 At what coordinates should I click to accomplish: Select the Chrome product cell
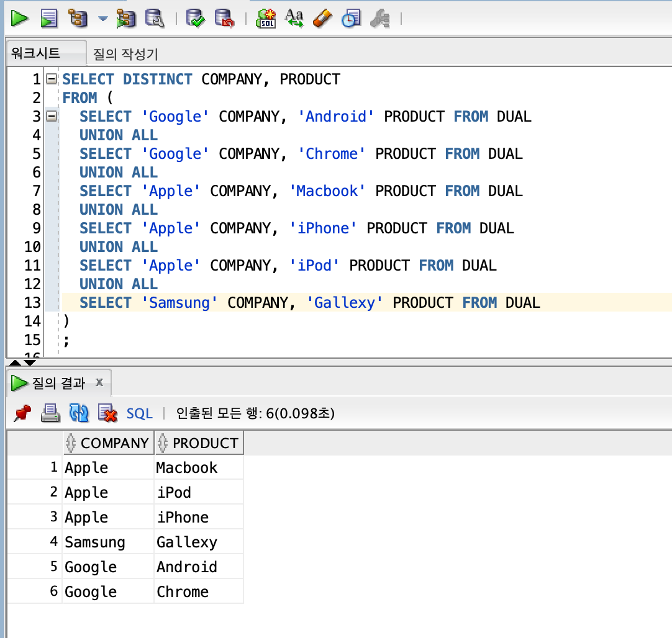(x=198, y=591)
